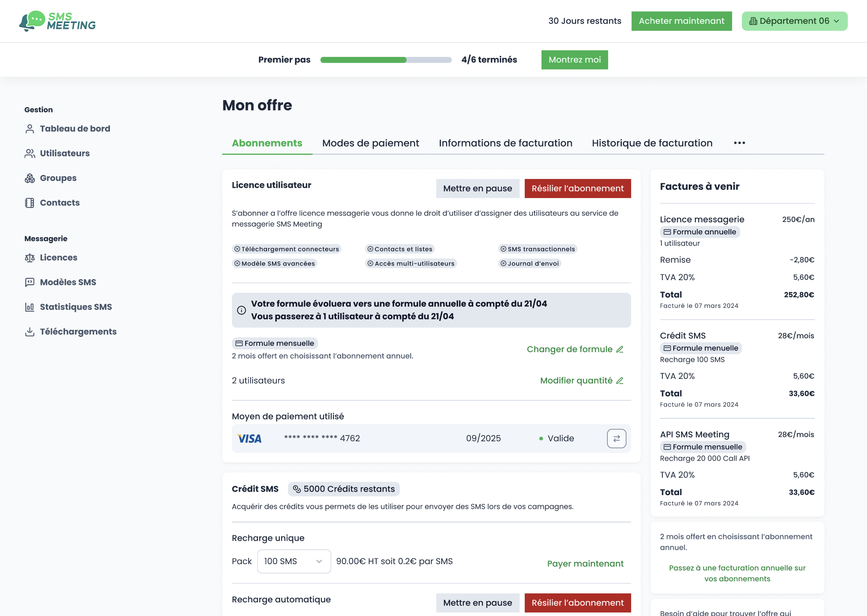This screenshot has height=616, width=867.
Task: Open the Pack 100 SMS dropdown
Action: point(294,561)
